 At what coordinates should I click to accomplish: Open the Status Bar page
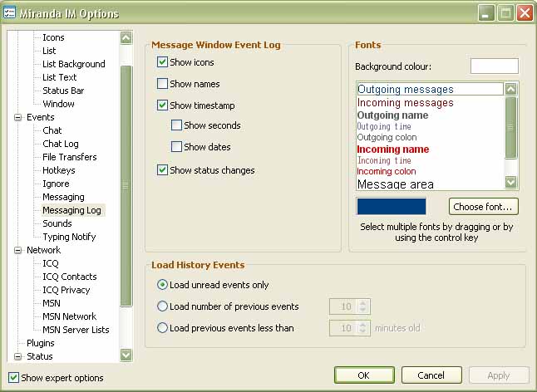point(63,91)
